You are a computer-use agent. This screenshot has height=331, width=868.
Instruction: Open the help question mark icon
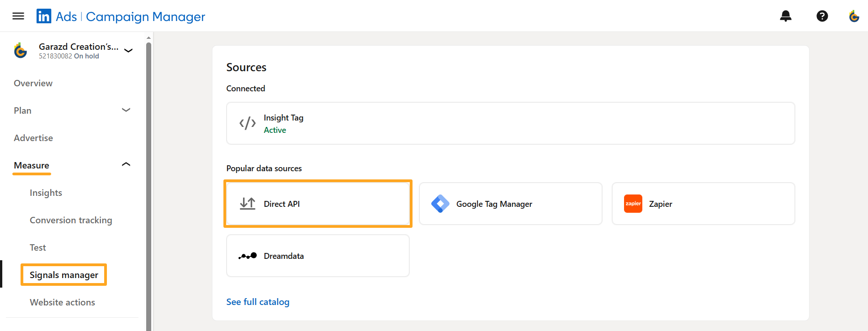pos(822,16)
